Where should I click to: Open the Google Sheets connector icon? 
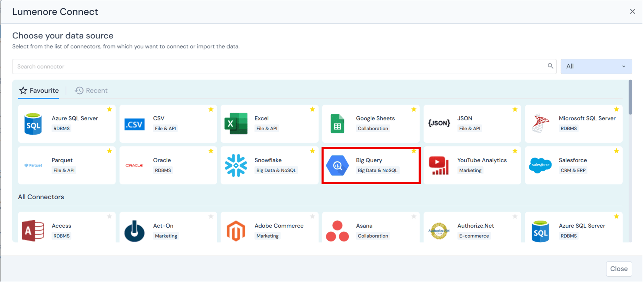point(337,124)
